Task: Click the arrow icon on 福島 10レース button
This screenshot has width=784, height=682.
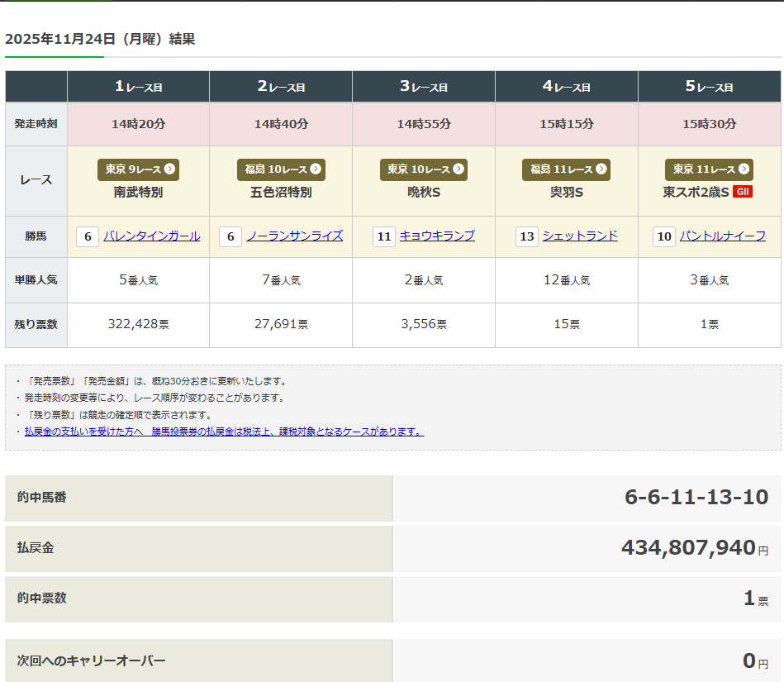Action: tap(316, 169)
